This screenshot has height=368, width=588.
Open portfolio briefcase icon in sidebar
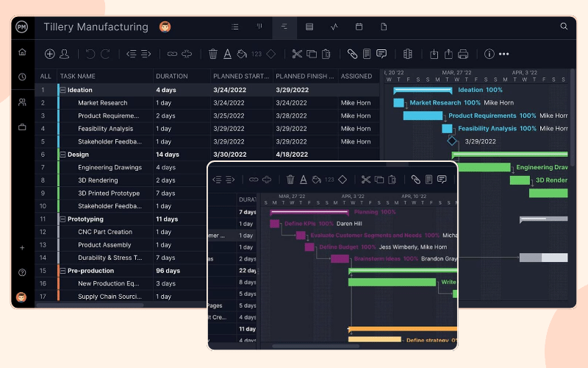pyautogui.click(x=22, y=127)
